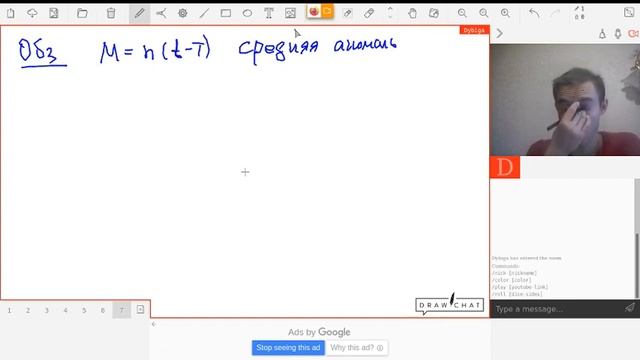Click the Dybiga user label tag
The height and width of the screenshot is (360, 640).
click(x=474, y=30)
